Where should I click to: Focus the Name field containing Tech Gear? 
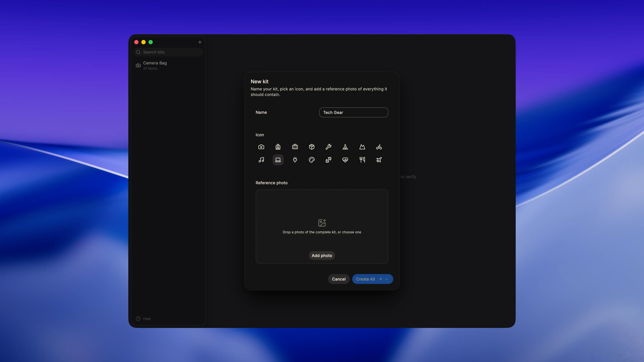click(x=353, y=112)
